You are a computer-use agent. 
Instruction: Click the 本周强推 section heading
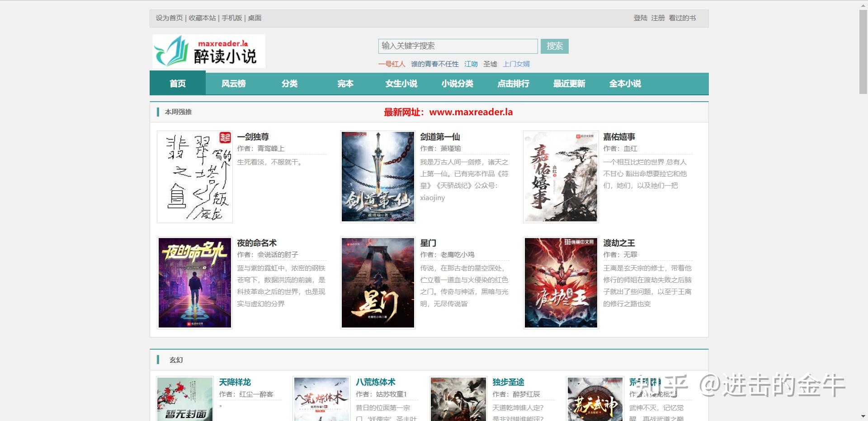(x=179, y=112)
